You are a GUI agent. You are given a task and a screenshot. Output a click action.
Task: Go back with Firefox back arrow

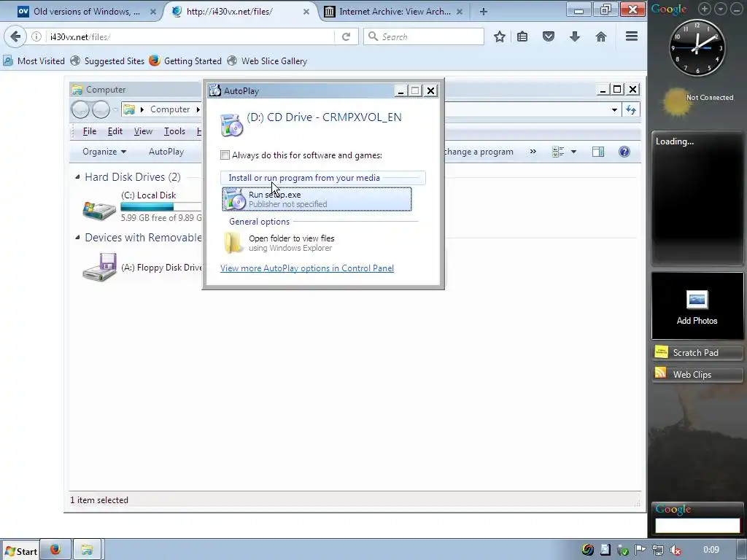pos(15,36)
